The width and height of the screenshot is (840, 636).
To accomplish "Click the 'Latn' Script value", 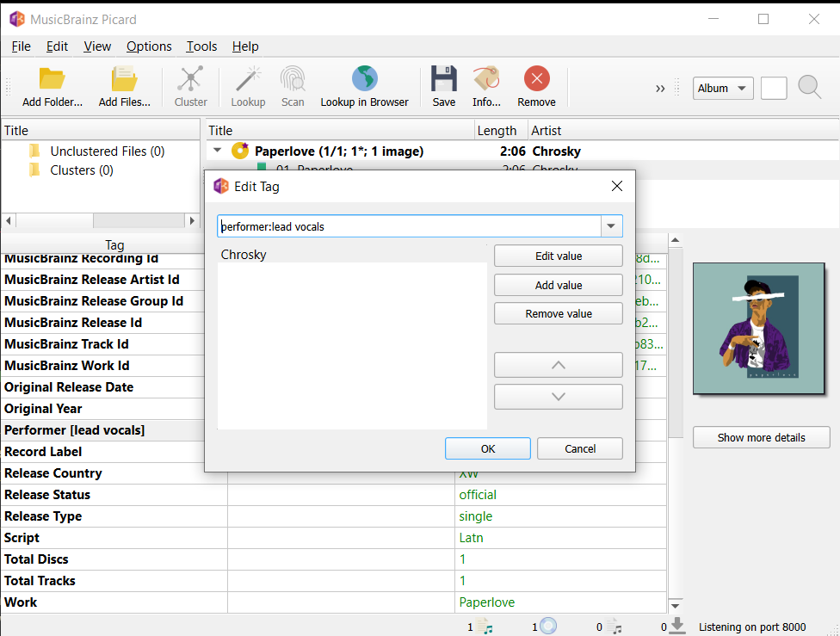I will 471,537.
